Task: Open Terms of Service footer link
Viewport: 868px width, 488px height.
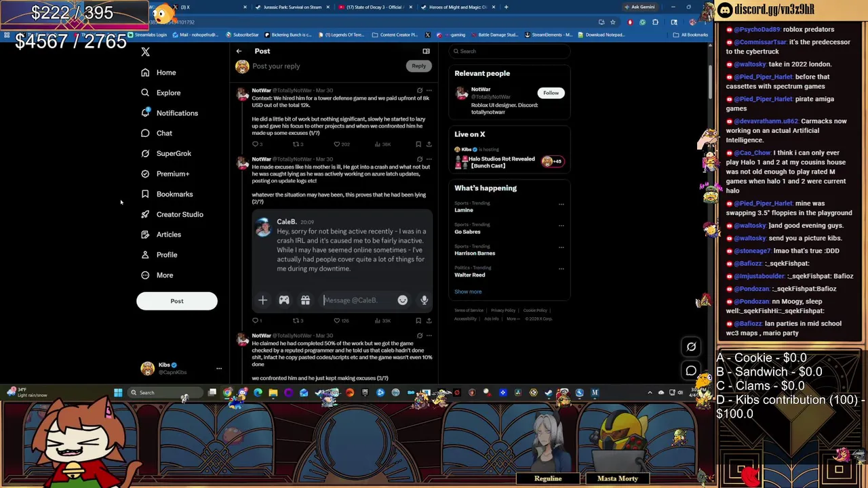Action: click(469, 310)
